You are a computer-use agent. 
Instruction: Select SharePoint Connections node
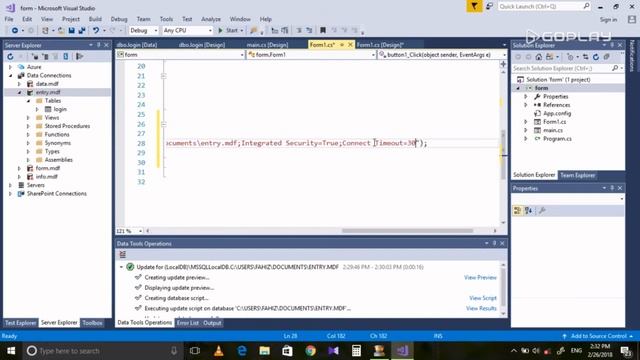[x=56, y=193]
